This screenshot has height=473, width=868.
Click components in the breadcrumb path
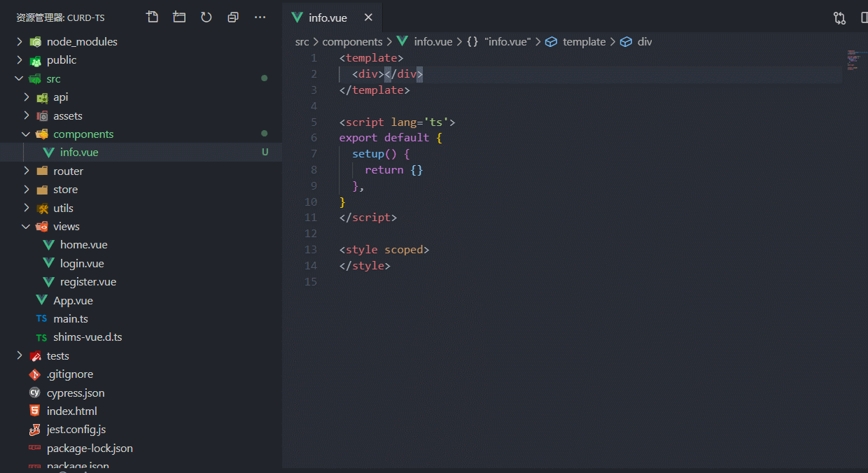click(352, 42)
